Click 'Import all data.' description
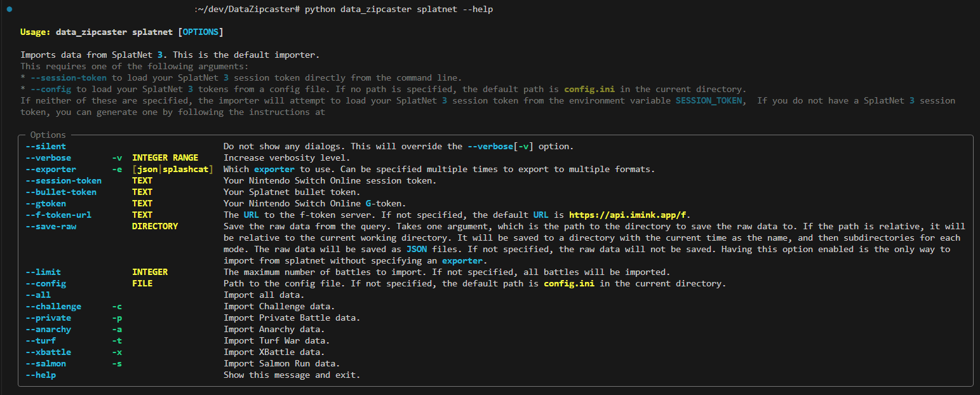Image resolution: width=980 pixels, height=395 pixels. pos(264,295)
